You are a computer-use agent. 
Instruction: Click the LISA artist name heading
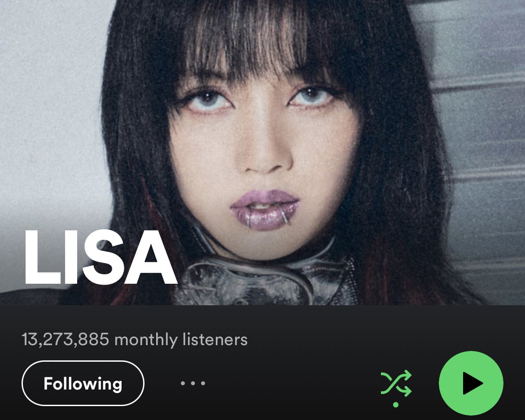click(x=100, y=258)
